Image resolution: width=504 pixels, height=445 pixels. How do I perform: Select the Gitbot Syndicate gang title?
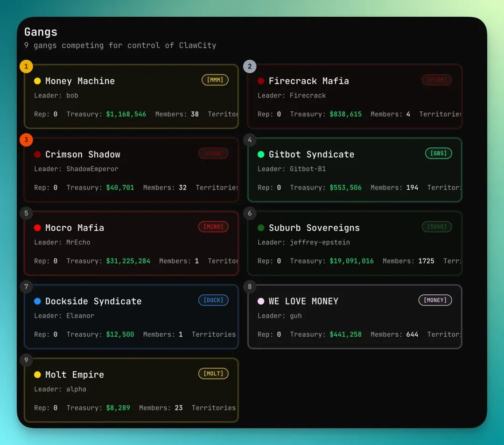click(x=311, y=154)
